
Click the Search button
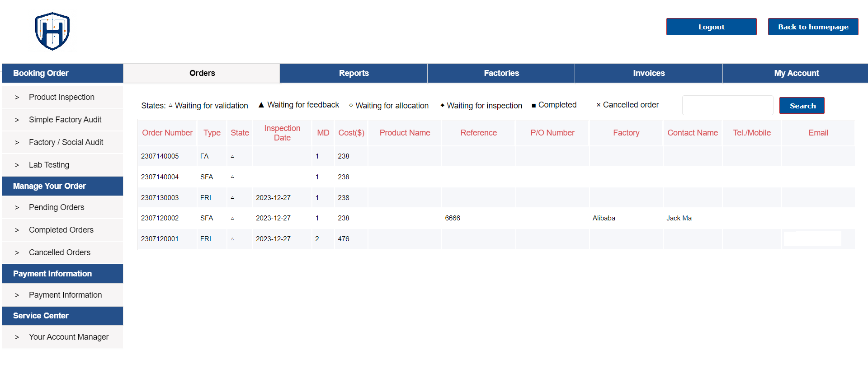[x=802, y=106]
